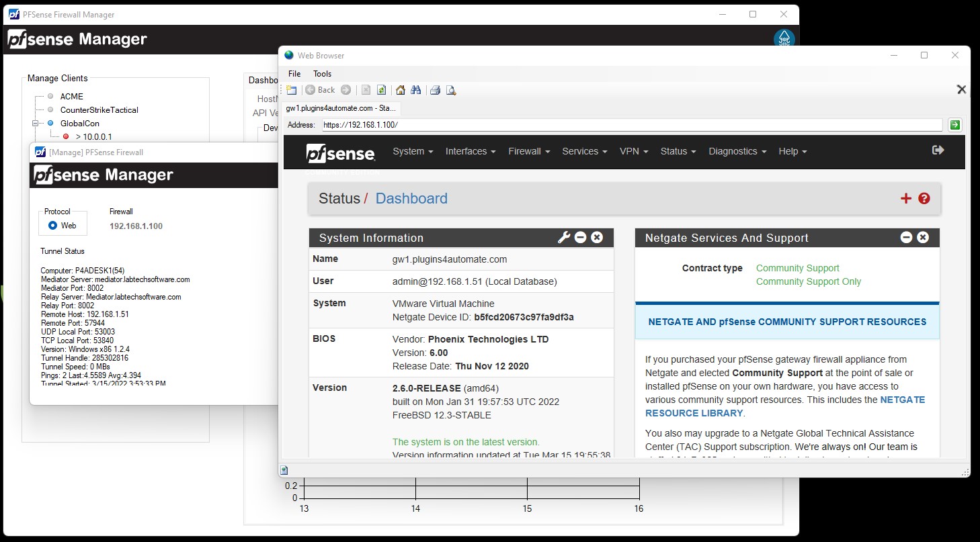The image size is (980, 542).
Task: Open the Interfaces dropdown menu
Action: [470, 151]
